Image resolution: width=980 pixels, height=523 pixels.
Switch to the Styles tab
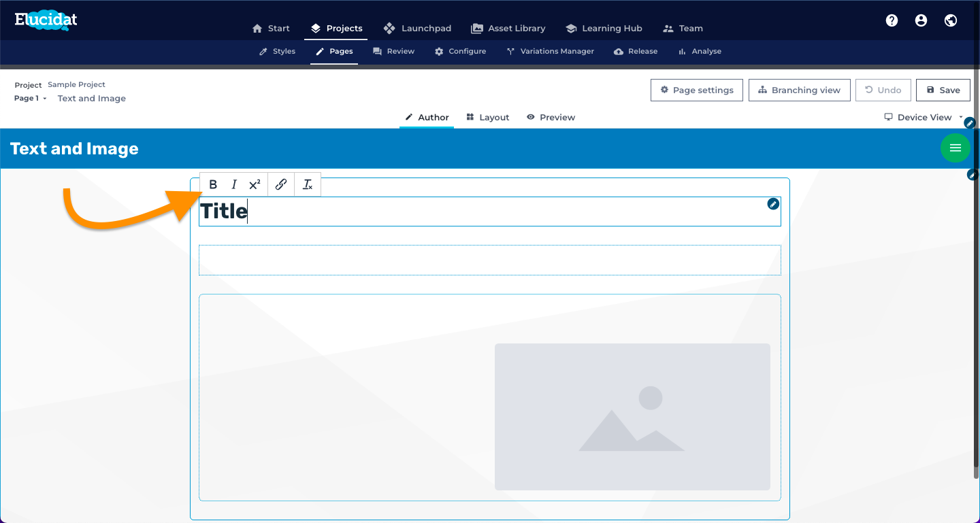point(277,51)
